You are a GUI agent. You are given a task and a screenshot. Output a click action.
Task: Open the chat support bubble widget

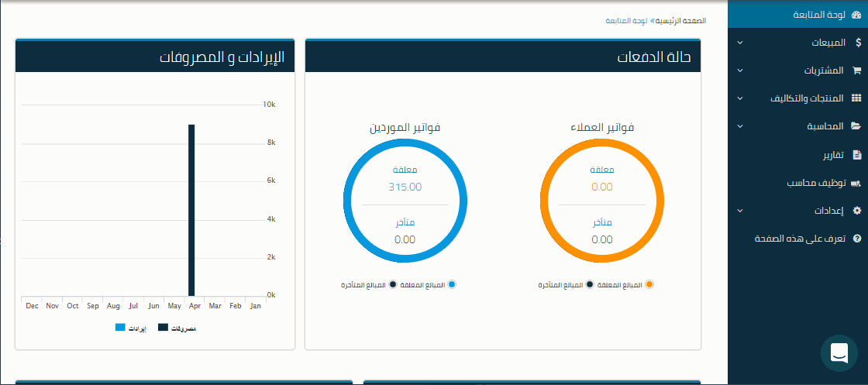(x=839, y=354)
